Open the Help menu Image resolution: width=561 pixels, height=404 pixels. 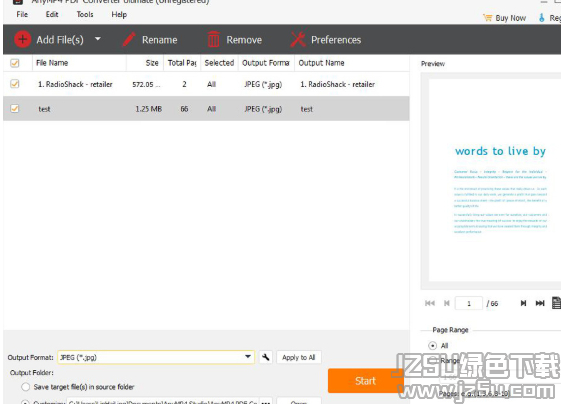pyautogui.click(x=119, y=15)
